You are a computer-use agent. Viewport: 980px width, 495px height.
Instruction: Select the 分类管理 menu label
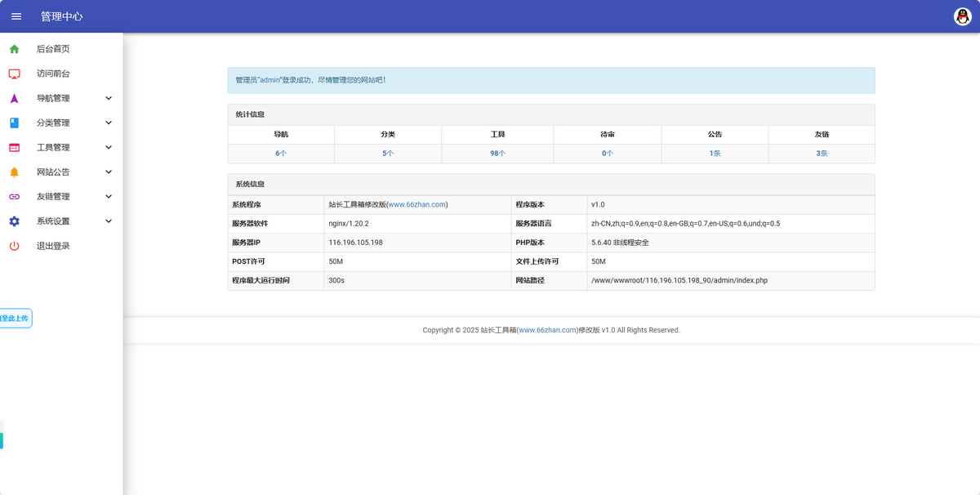tap(53, 123)
